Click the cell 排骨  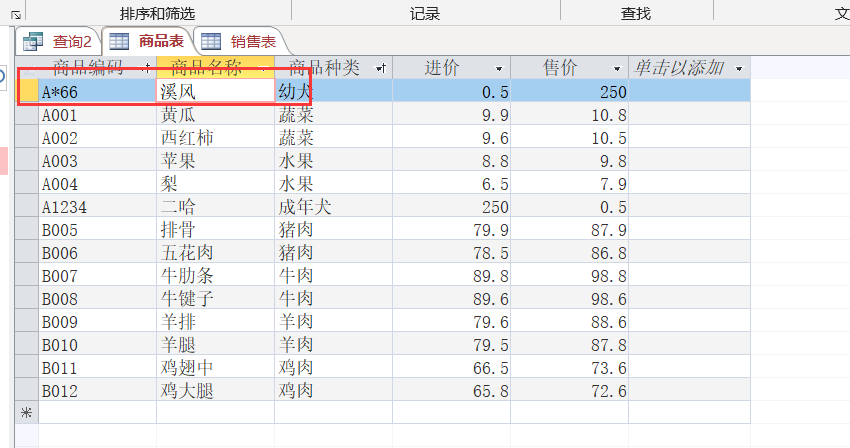[216, 230]
